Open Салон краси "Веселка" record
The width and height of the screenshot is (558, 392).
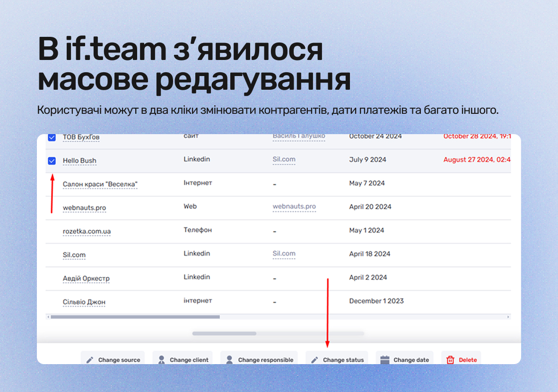(100, 184)
